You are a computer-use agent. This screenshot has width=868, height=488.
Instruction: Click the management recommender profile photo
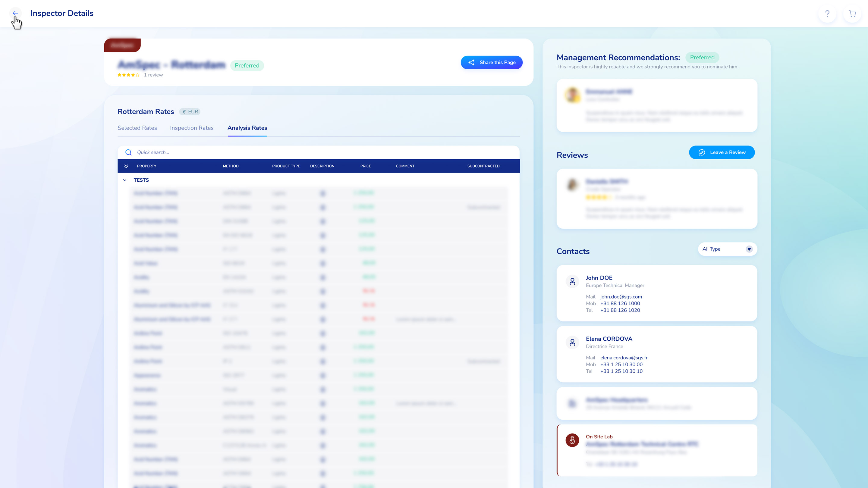point(573,95)
